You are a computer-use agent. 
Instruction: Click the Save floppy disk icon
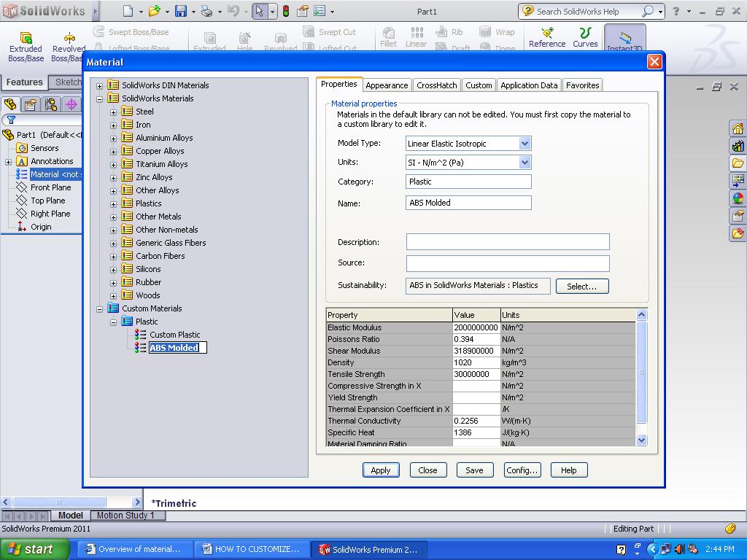[181, 10]
